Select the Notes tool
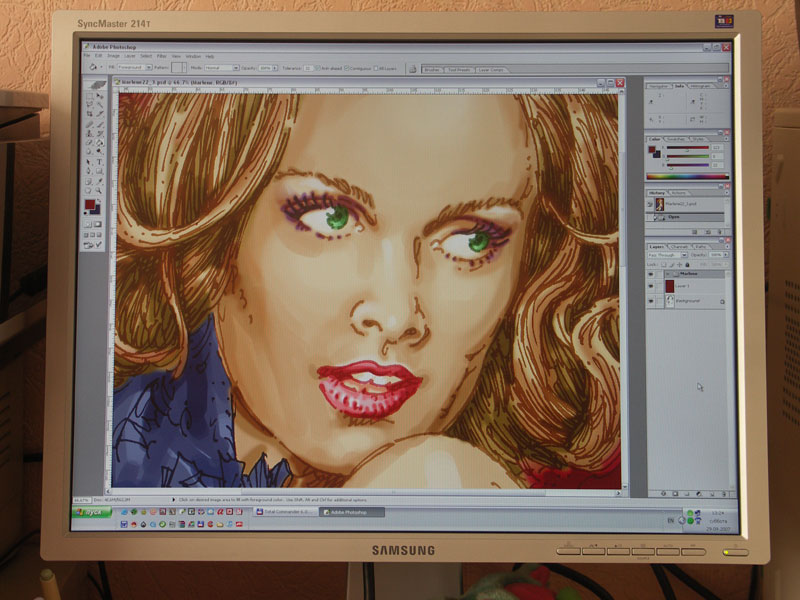Screen dimensions: 800x600 pos(90,182)
